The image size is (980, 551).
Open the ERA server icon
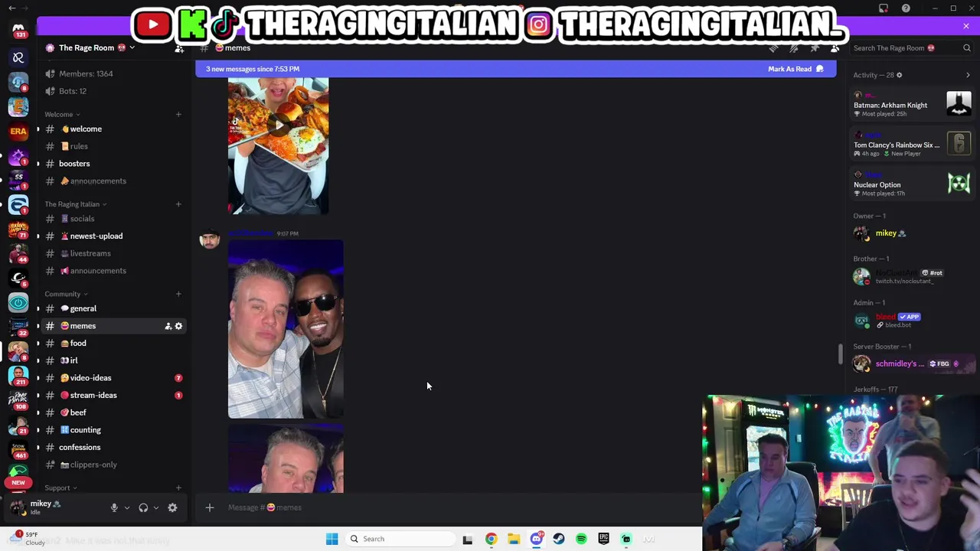click(x=18, y=131)
